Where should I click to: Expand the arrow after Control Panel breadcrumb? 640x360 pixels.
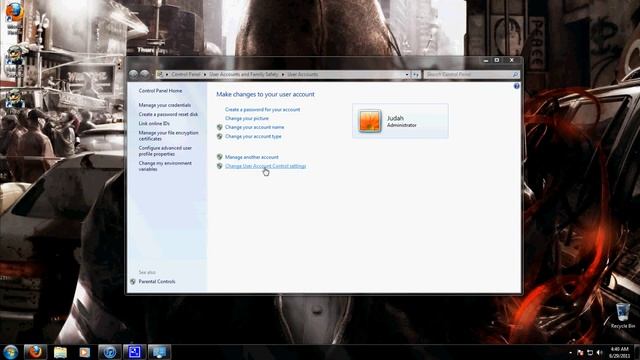[x=205, y=74]
